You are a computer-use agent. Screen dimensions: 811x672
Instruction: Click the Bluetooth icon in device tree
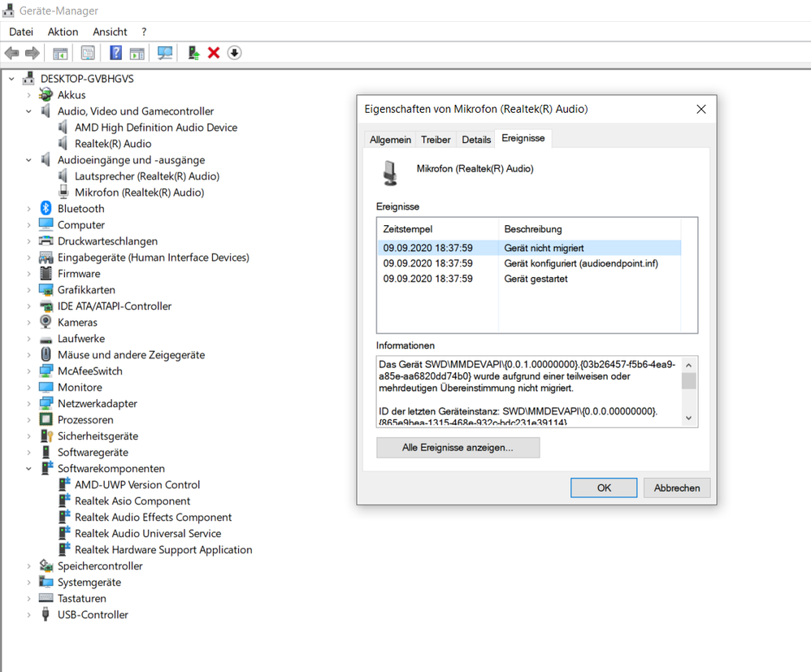(x=46, y=209)
